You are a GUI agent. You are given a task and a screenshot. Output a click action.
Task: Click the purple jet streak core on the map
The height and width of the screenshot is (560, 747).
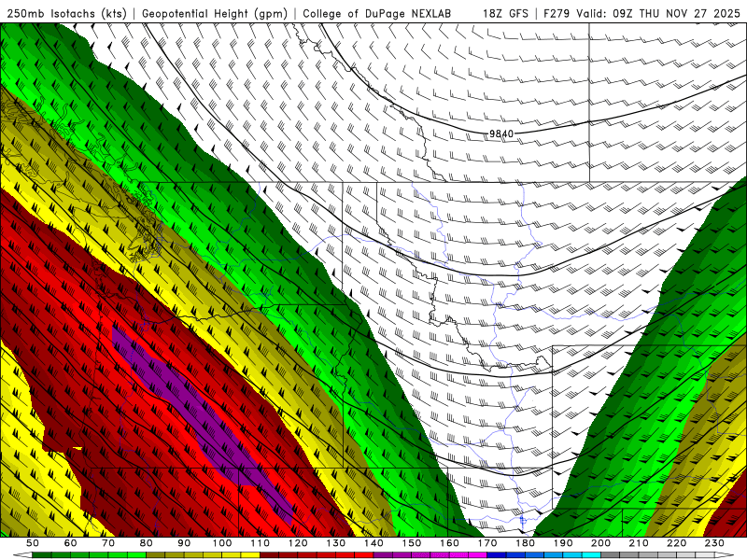tap(203, 419)
